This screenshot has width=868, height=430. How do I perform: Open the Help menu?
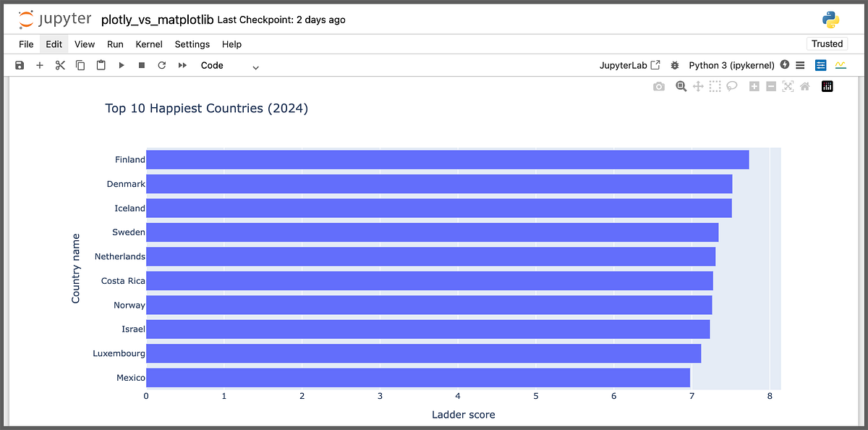[x=231, y=44]
